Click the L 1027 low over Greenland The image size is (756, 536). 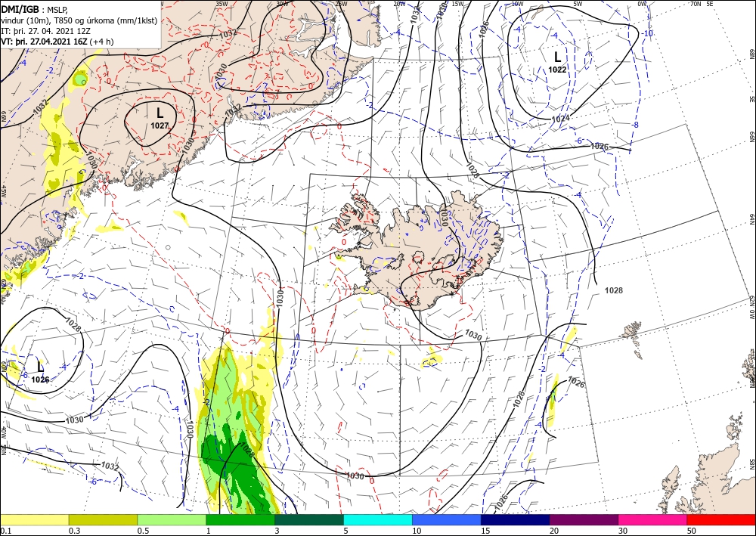[160, 119]
